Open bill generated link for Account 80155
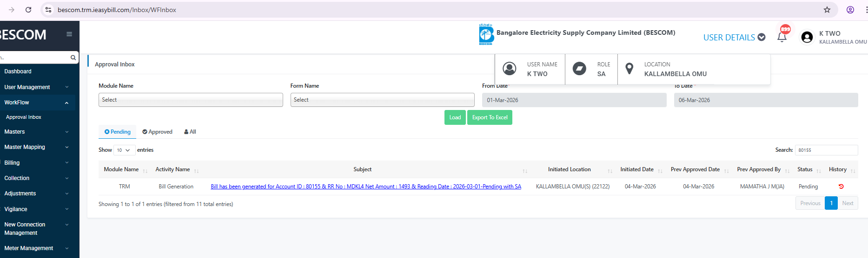This screenshot has width=868, height=258. [x=366, y=187]
